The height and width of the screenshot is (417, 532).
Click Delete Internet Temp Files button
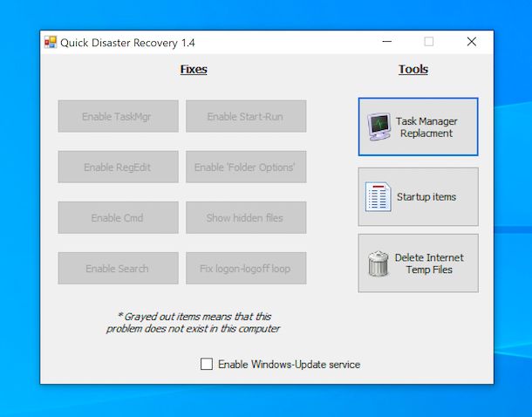[418, 263]
